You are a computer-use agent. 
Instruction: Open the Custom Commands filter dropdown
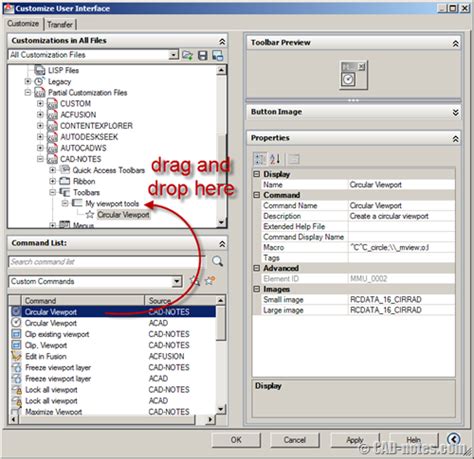point(177,282)
